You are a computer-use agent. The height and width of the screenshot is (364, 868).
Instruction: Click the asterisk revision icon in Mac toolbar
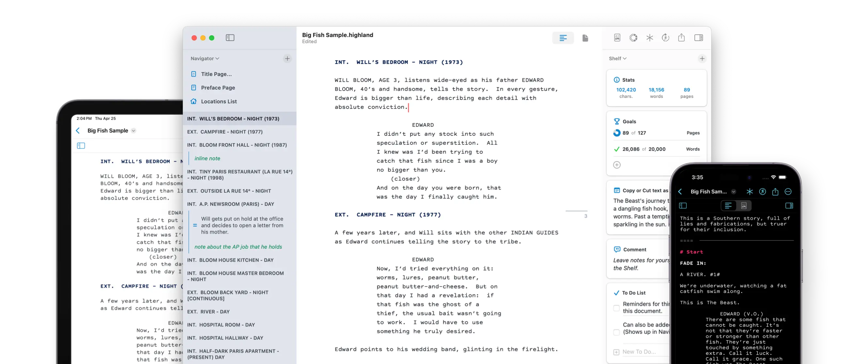click(649, 38)
